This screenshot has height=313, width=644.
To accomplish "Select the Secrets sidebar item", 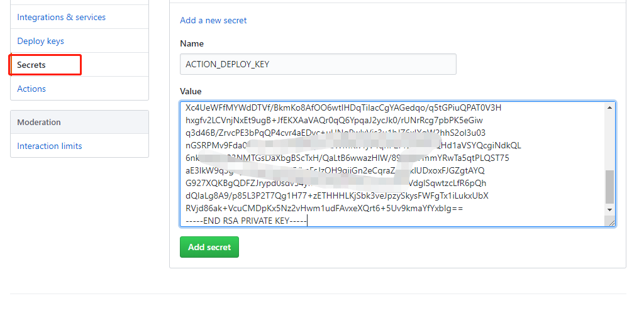I will tap(31, 65).
